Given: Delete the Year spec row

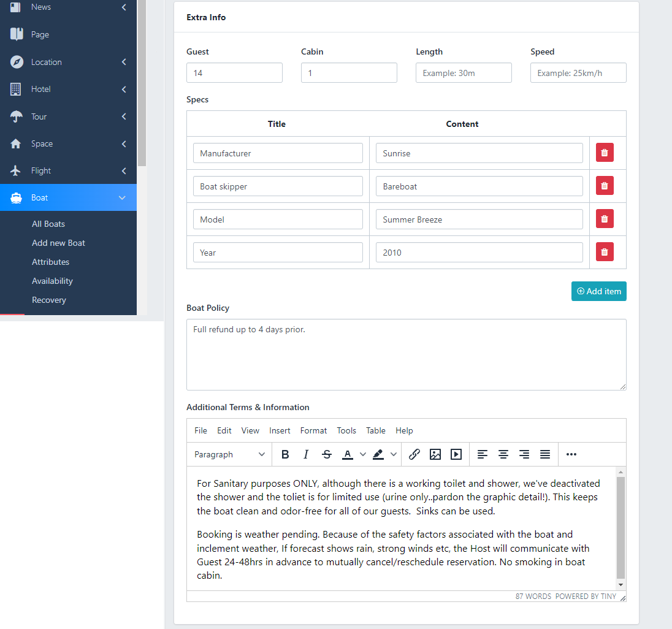Looking at the screenshot, I should click(605, 252).
